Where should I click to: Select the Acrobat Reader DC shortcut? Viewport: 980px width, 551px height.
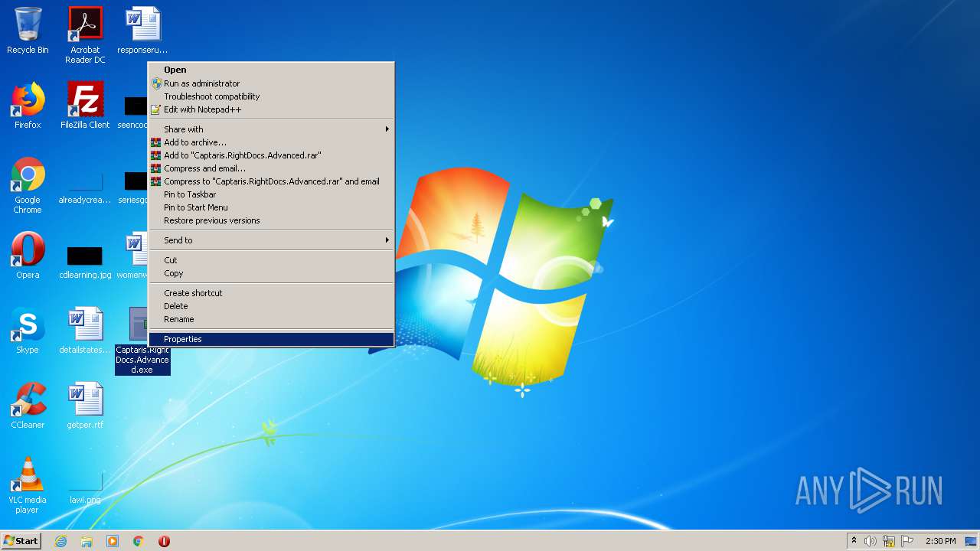coord(85,35)
